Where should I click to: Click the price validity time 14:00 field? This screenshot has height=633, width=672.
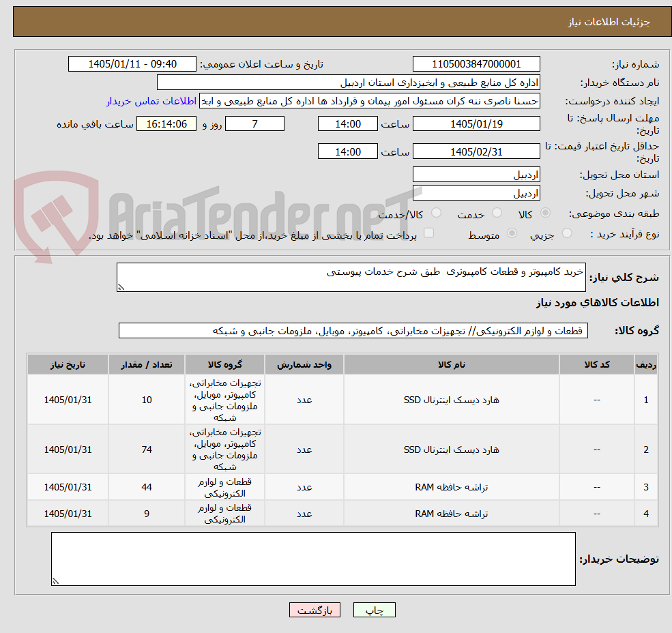point(347,151)
